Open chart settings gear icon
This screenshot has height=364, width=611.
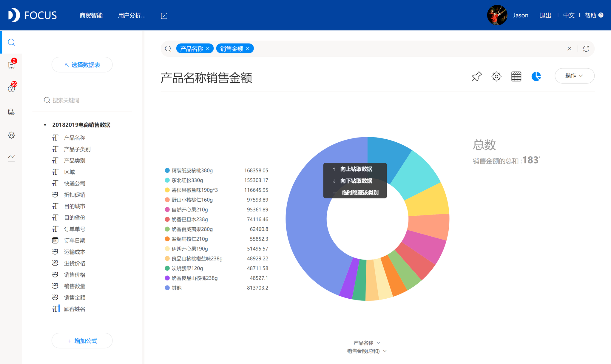pyautogui.click(x=496, y=76)
